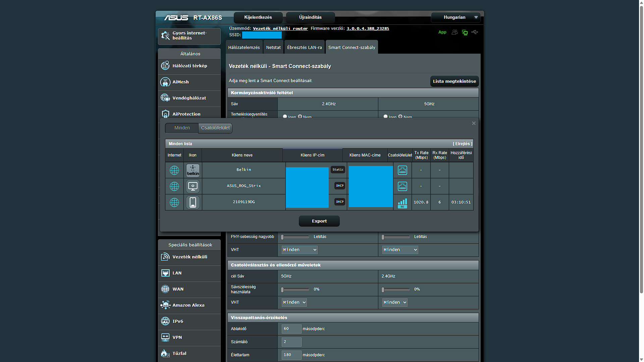Sort by Kliens IP-cím column header
The height and width of the screenshot is (362, 644).
click(x=313, y=155)
